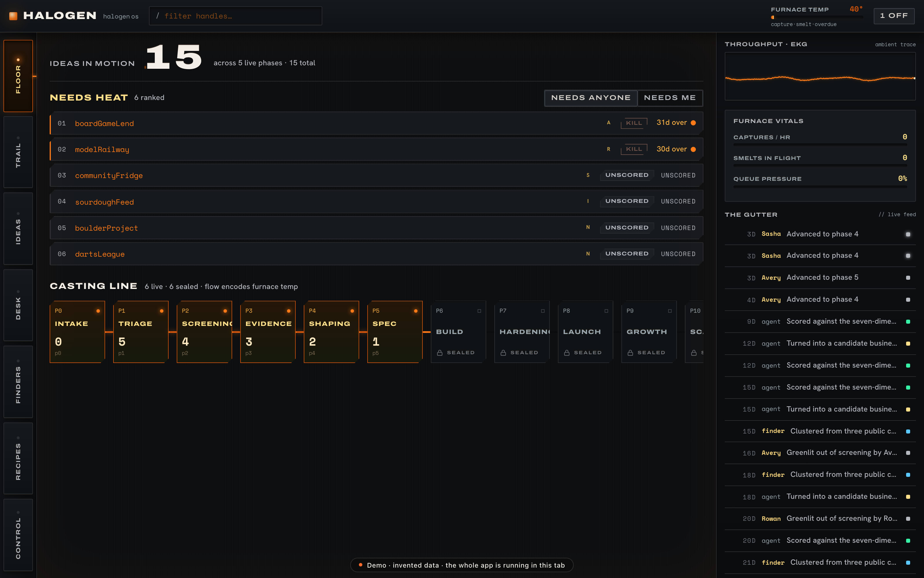
Task: Click Rowan 'Greenlit out of screening' entry
Action: [x=820, y=519]
